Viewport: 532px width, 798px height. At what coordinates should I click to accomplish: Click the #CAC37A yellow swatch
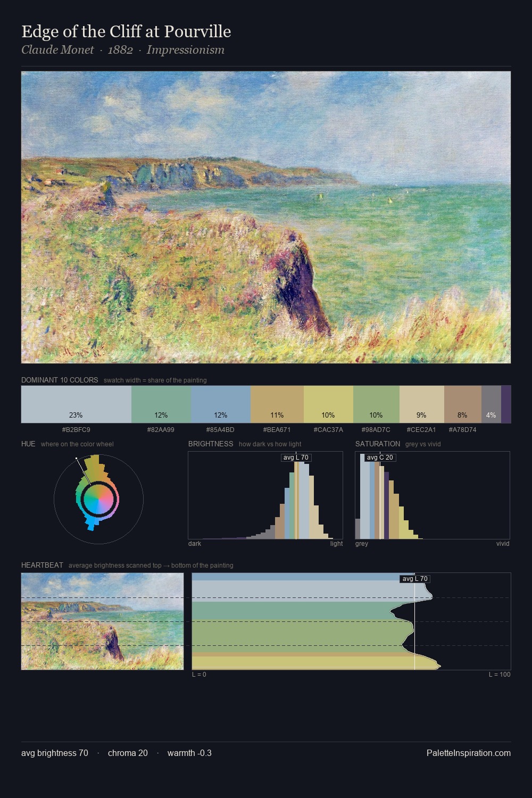(328, 404)
